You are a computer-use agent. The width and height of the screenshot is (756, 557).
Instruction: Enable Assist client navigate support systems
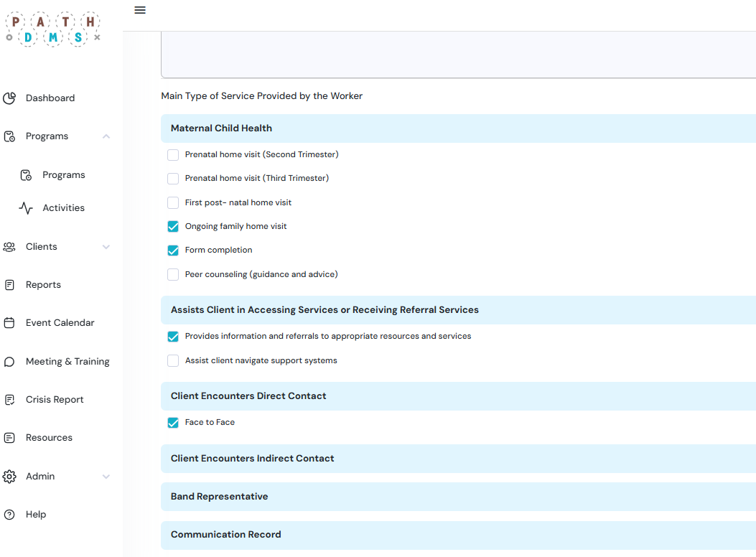pyautogui.click(x=173, y=361)
